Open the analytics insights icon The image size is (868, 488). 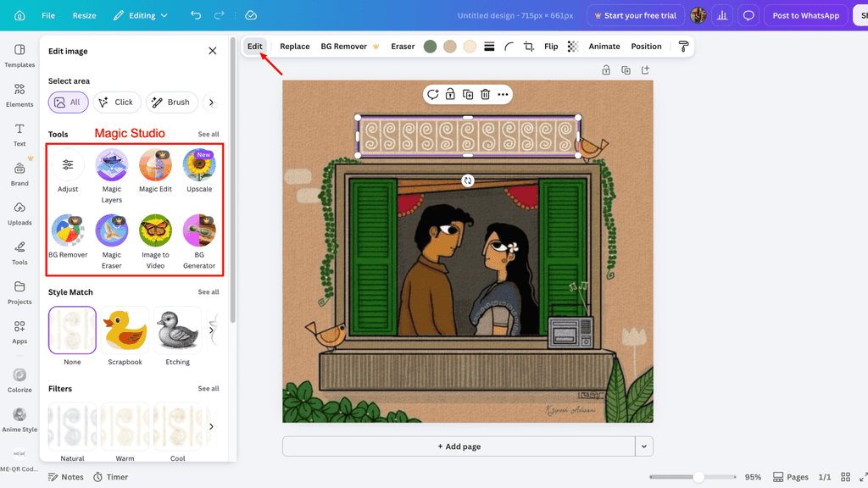pyautogui.click(x=722, y=15)
